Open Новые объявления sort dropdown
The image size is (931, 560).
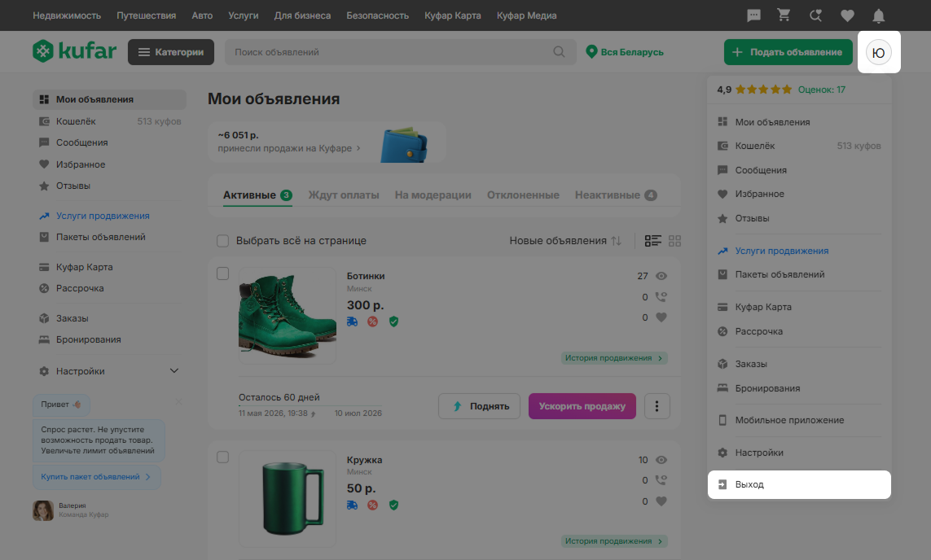pos(565,240)
